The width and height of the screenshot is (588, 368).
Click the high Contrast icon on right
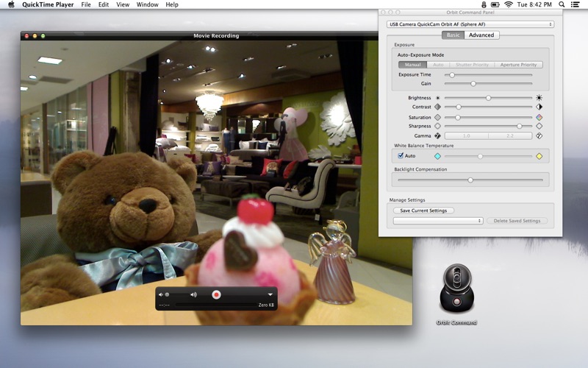pos(539,107)
